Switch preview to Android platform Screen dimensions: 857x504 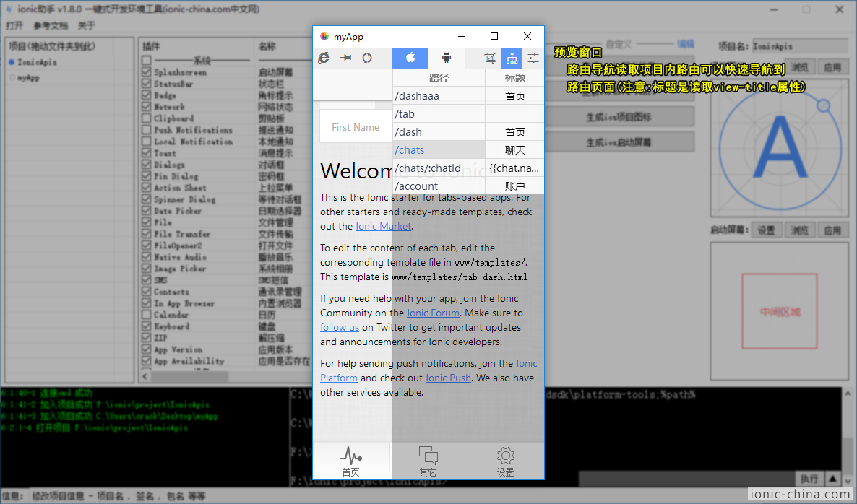(x=447, y=58)
